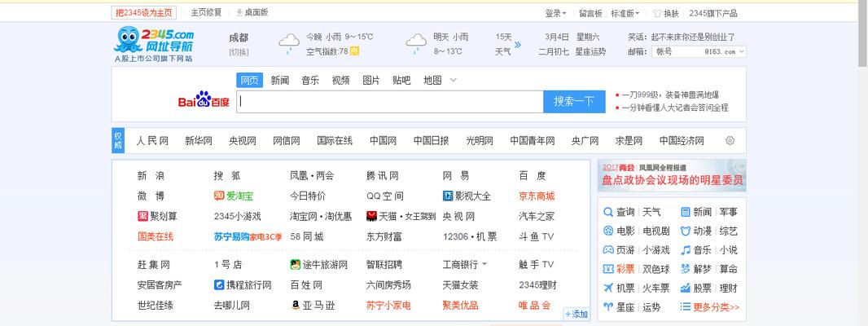
Task: Open the 留言板 link
Action: point(590,13)
